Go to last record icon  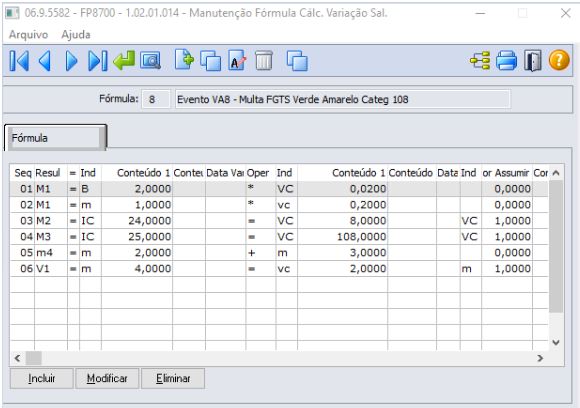[x=98, y=61]
